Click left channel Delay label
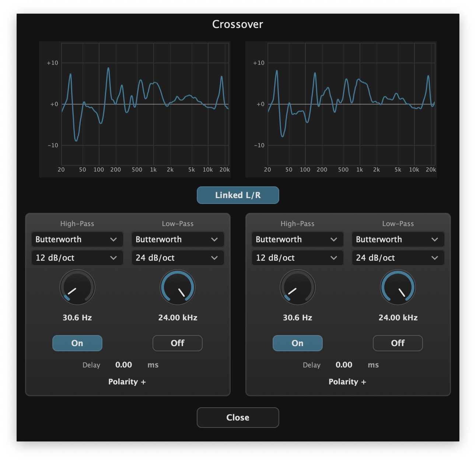Screen dimensions: 476x461 (x=91, y=365)
